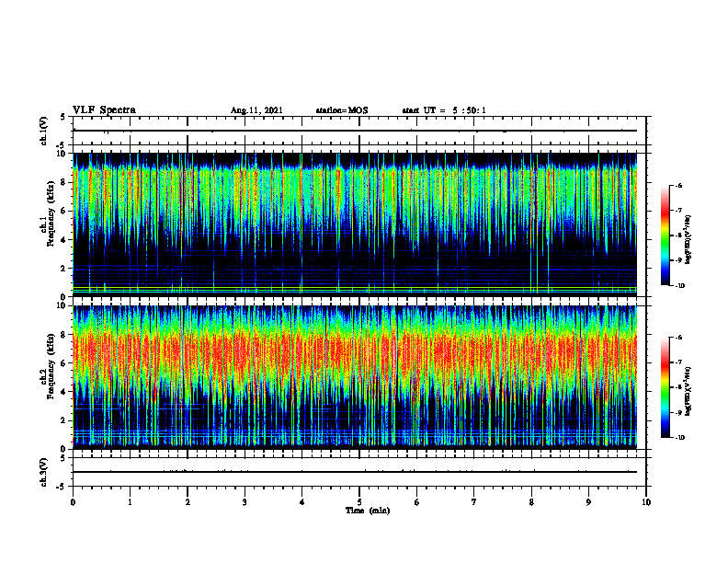Click the ch.2 spectrogram color scale bar
Viewport: 728px width, 563px height.
point(665,387)
